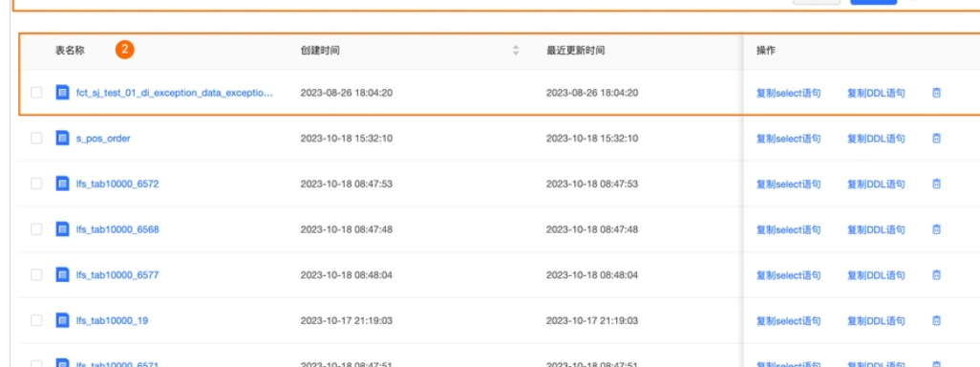Copy DDL statement for s_pos_order
980x367 pixels.
tap(876, 139)
